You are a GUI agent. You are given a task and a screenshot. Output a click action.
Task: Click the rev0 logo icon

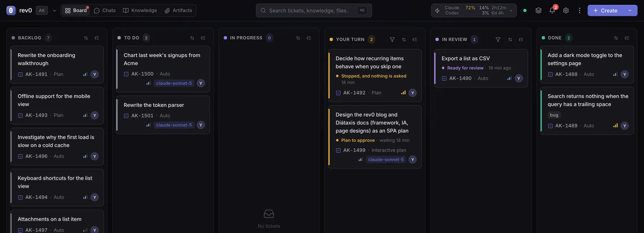[11, 10]
